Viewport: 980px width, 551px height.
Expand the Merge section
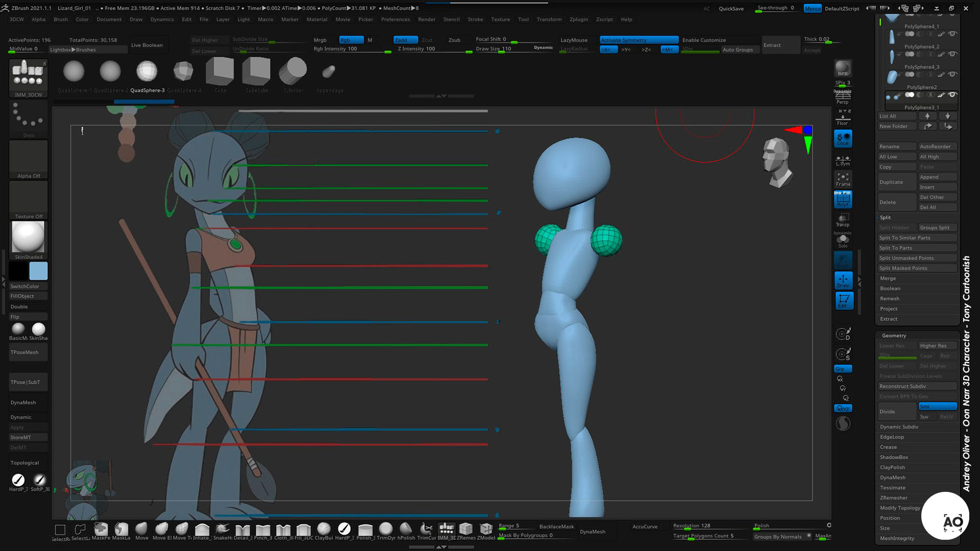[x=888, y=279]
